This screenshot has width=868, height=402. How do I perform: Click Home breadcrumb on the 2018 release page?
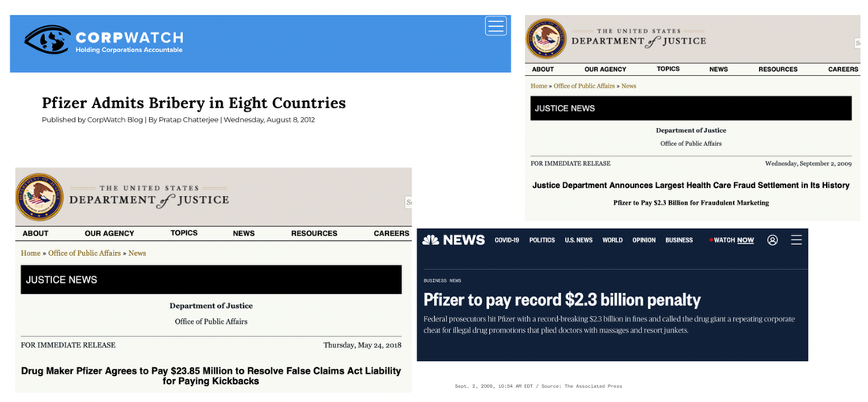[x=31, y=254]
